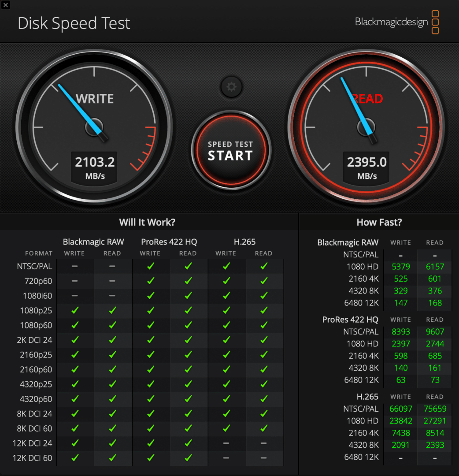Screen dimensions: 459x476
Task: Expand the Will It Work? table section
Action: coord(147,222)
